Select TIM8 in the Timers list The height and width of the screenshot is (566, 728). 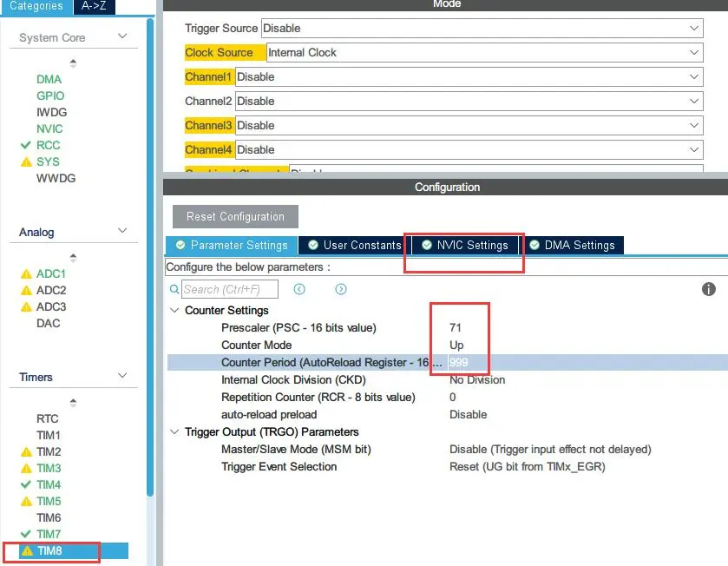[x=49, y=550]
